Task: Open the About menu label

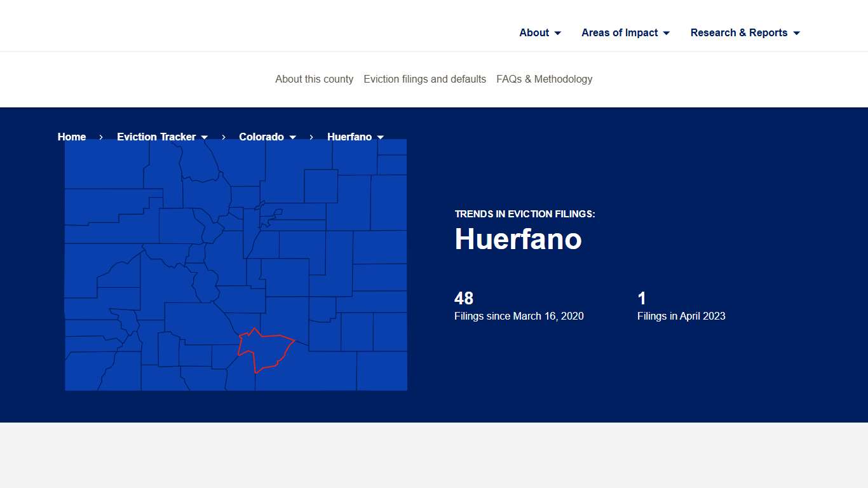Action: 534,33
